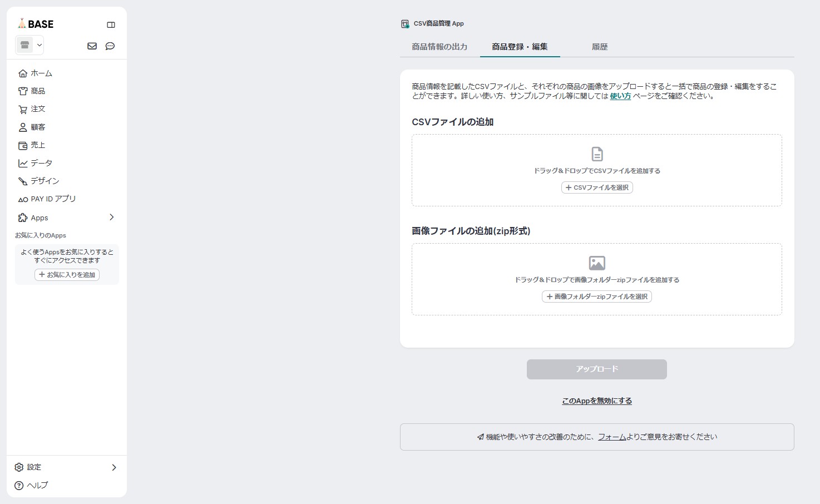Open 売上 in the sidebar
Viewport: 820px width, 504px height.
pyautogui.click(x=32, y=145)
